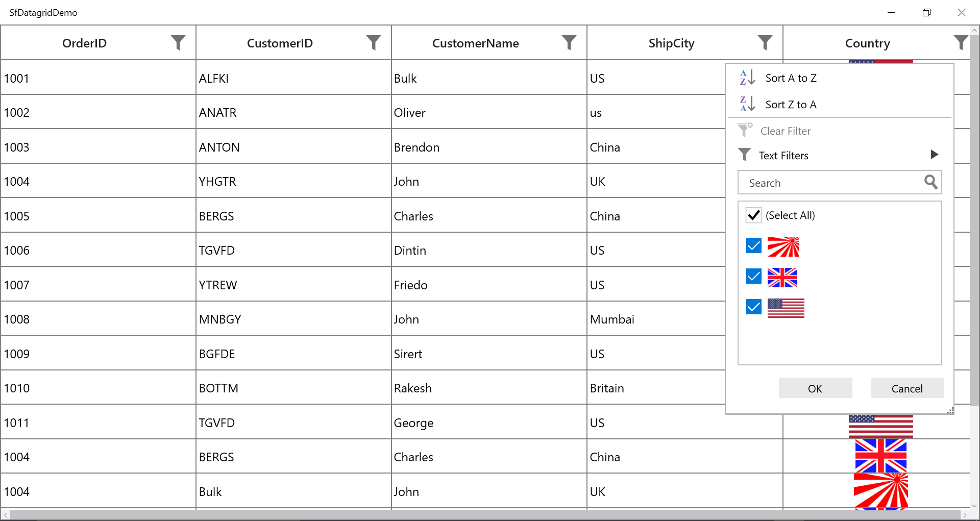Viewport: 980px width, 521px height.
Task: Select the George name cell
Action: tap(489, 422)
